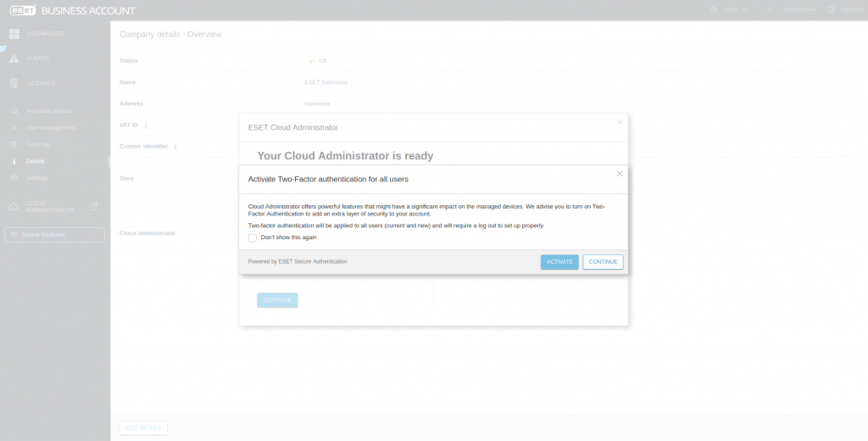Click the Powered by ESET Secure Authentication text
The width and height of the screenshot is (868, 441).
point(298,261)
